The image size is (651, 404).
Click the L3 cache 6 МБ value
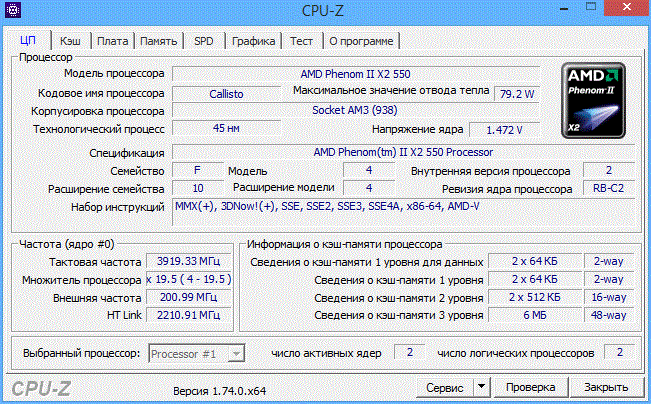[535, 315]
